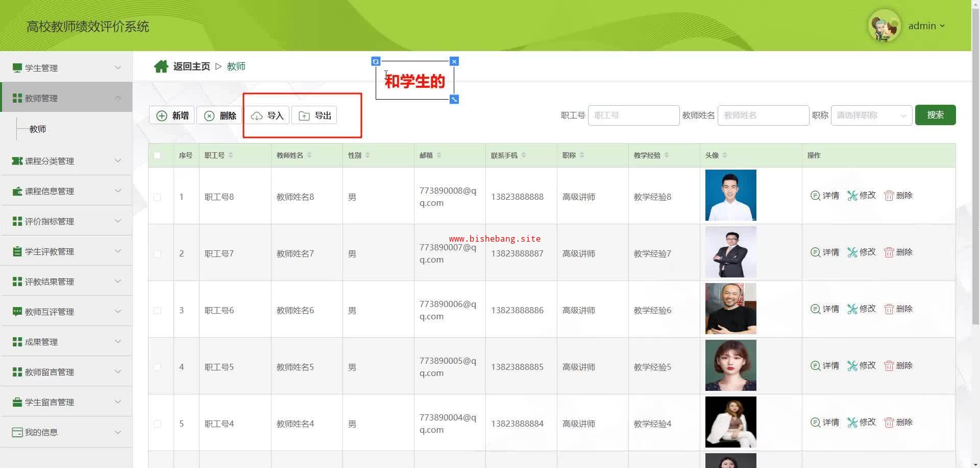Open the 职称 title dropdown
Viewport: 980px width, 468px height.
(x=871, y=115)
